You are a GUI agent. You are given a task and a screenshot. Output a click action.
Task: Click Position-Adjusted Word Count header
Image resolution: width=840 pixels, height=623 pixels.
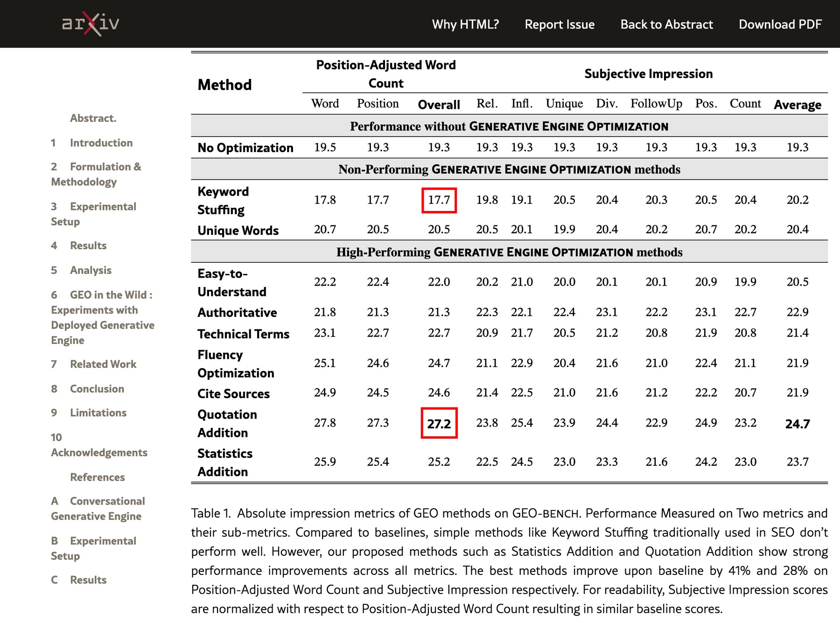[x=386, y=74]
